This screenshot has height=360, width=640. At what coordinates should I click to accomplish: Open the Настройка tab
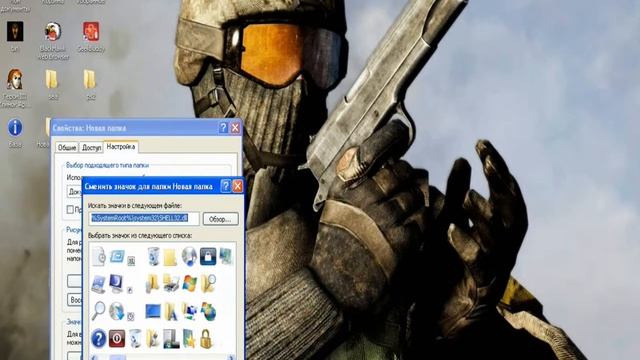[121, 147]
